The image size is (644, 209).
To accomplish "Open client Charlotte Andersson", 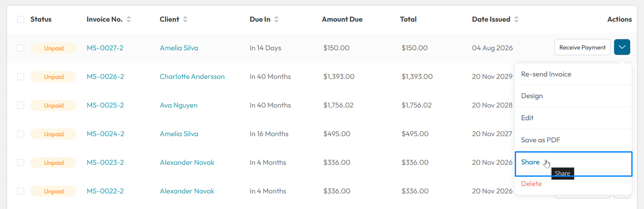I will click(192, 76).
